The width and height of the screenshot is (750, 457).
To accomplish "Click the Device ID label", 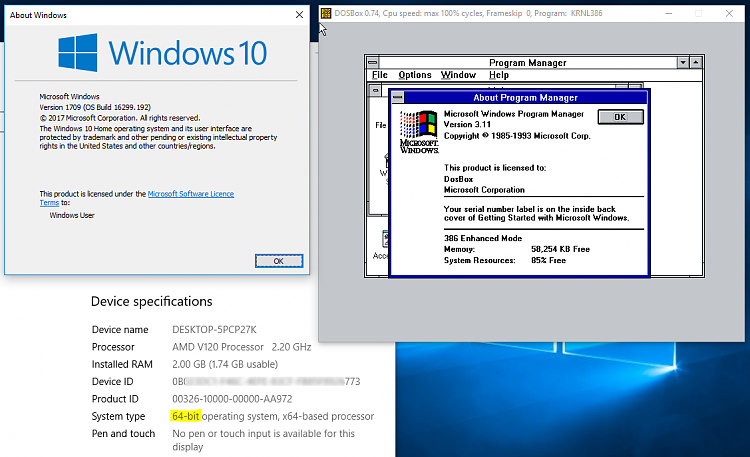I will click(x=112, y=381).
